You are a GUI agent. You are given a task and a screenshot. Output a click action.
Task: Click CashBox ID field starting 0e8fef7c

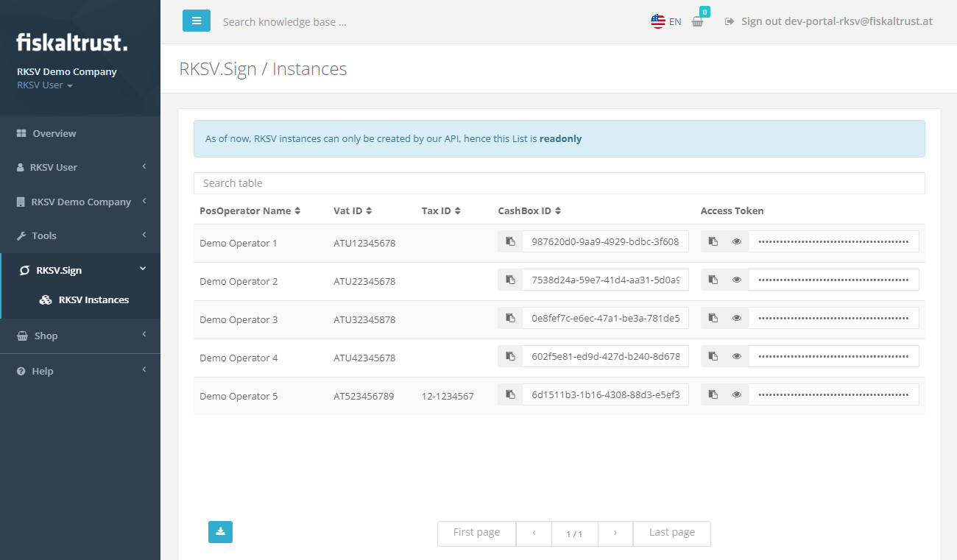[x=606, y=318]
